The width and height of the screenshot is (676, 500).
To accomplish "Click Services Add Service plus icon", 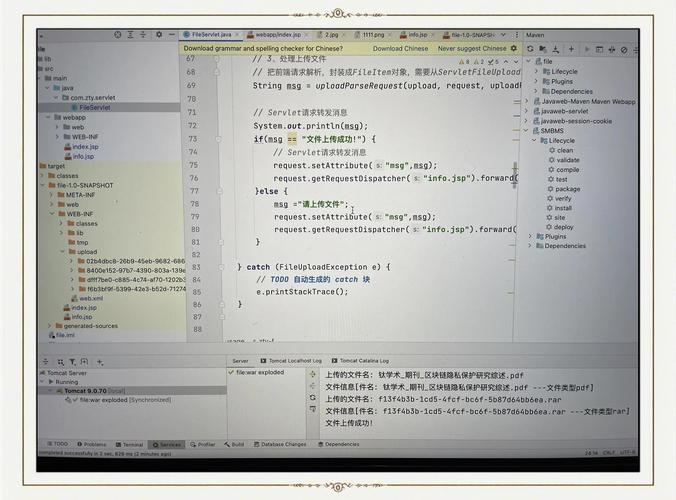I will click(x=100, y=362).
